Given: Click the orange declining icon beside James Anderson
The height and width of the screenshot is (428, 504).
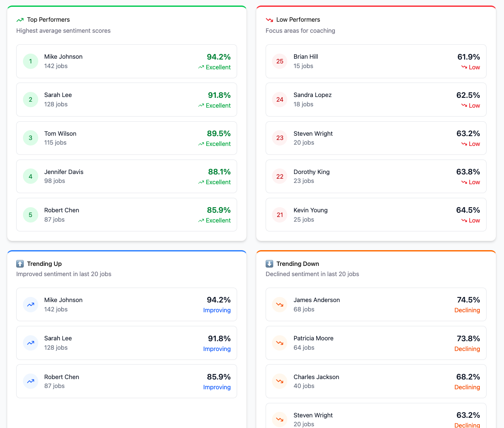Looking at the screenshot, I should (280, 304).
